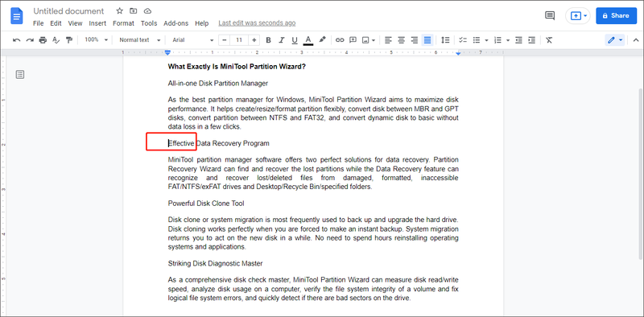
Task: Decrease font size with minus button
Action: tap(225, 40)
